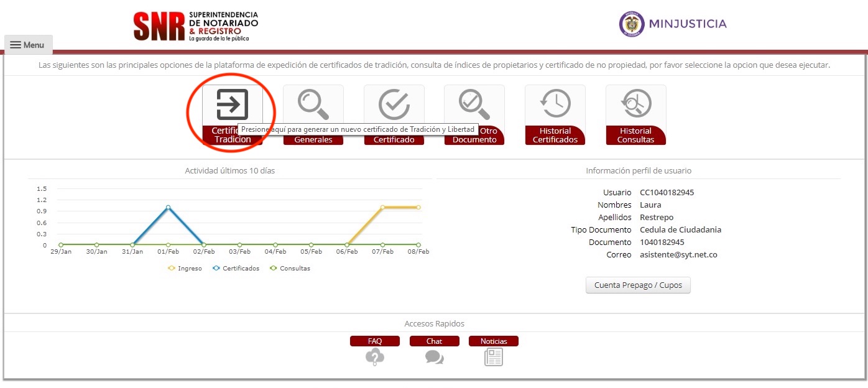Select the Historial Consultas red label
Viewport: 868px width, 388px height.
[635, 135]
